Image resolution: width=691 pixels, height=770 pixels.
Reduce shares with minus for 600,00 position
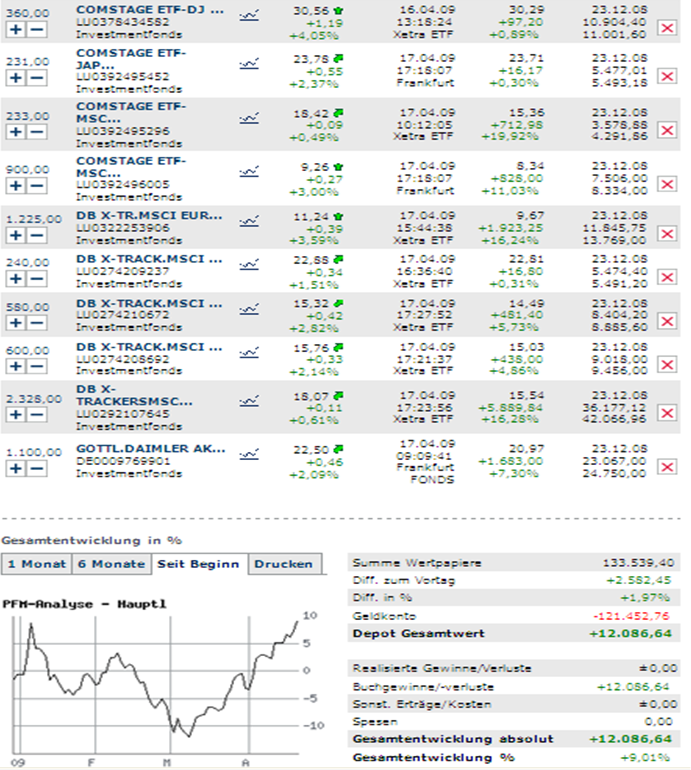click(37, 366)
